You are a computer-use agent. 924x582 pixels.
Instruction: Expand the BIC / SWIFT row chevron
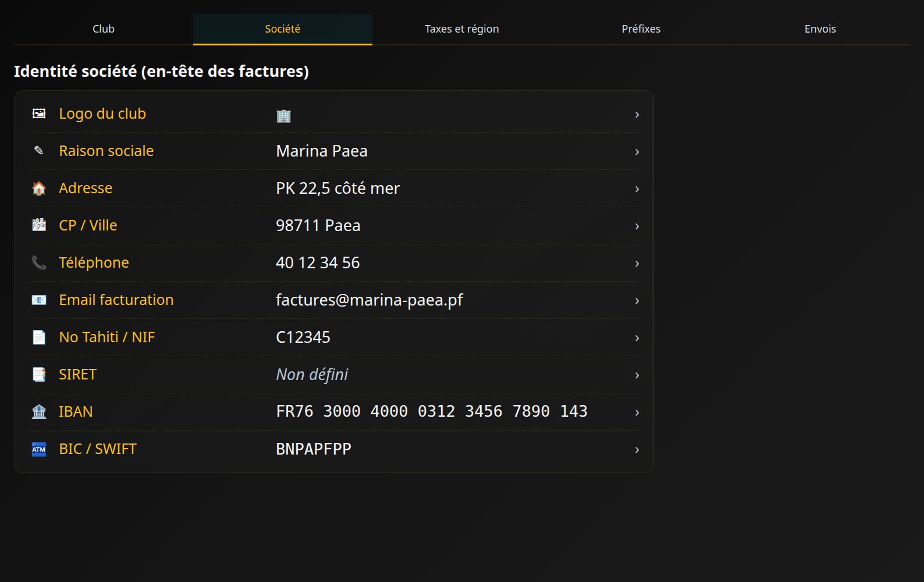[637, 450]
